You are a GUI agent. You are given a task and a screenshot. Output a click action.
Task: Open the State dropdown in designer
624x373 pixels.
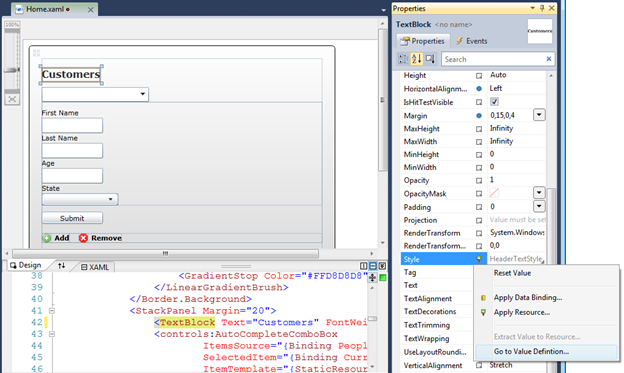coord(111,199)
